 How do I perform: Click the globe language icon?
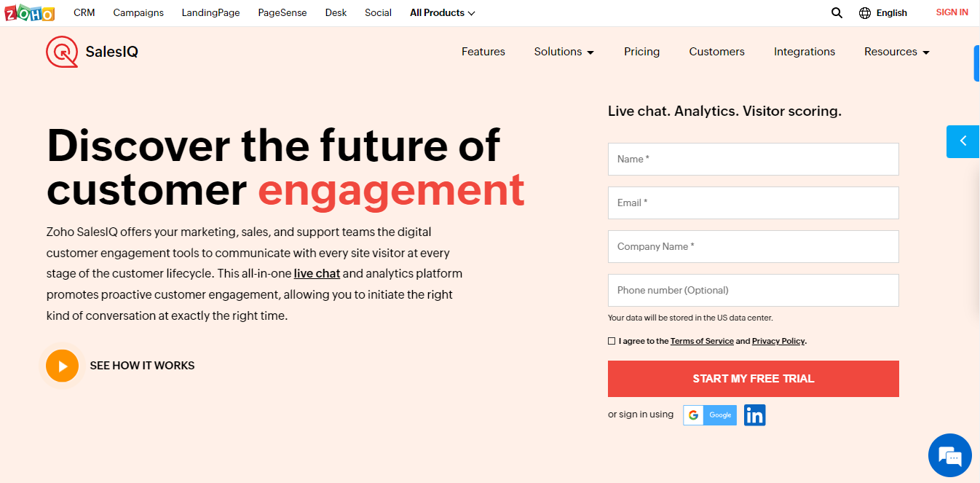click(x=864, y=12)
